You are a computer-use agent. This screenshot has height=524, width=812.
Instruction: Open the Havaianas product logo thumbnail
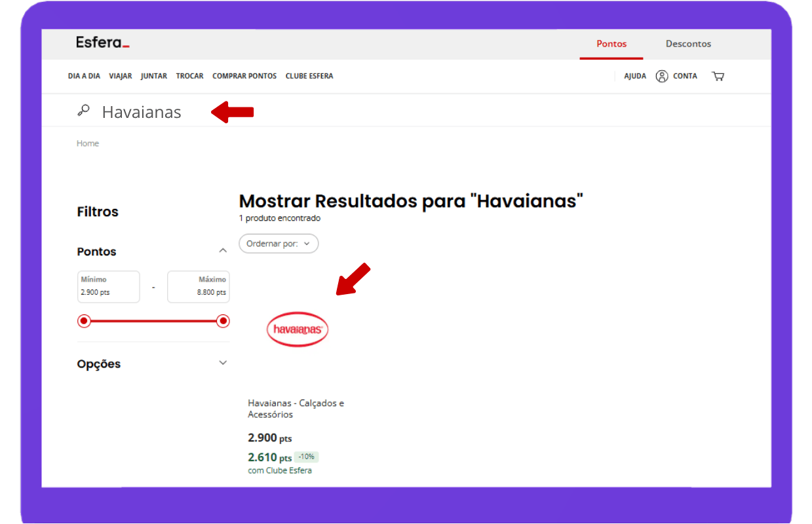click(298, 329)
